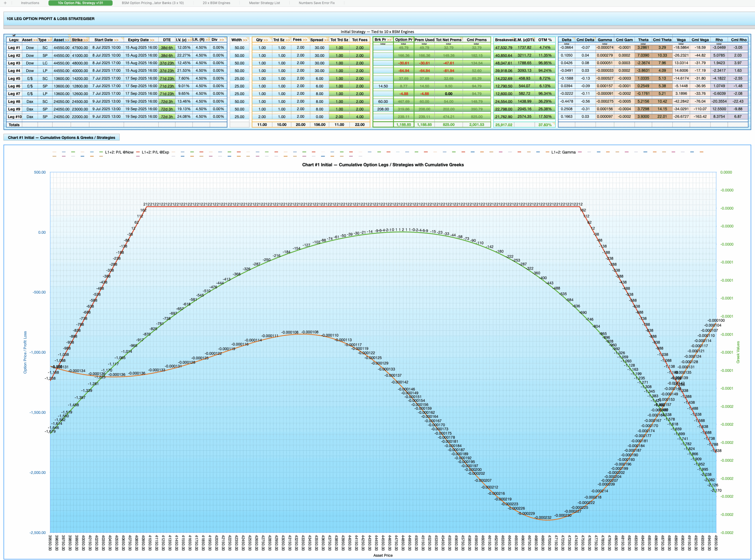755x560 pixels.
Task: Select the 10x Option P&L Strategy v131 tab
Action: (x=80, y=3)
